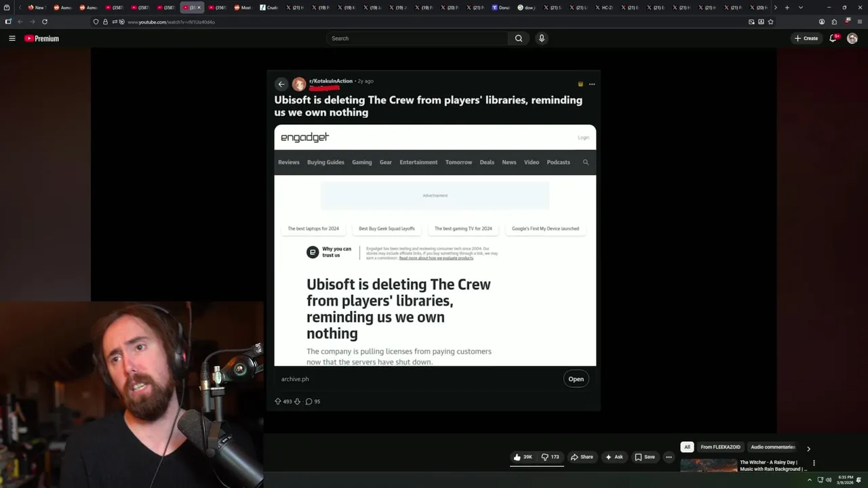868x488 pixels.
Task: Switch to the 'Donal' browser tab
Action: (501, 7)
